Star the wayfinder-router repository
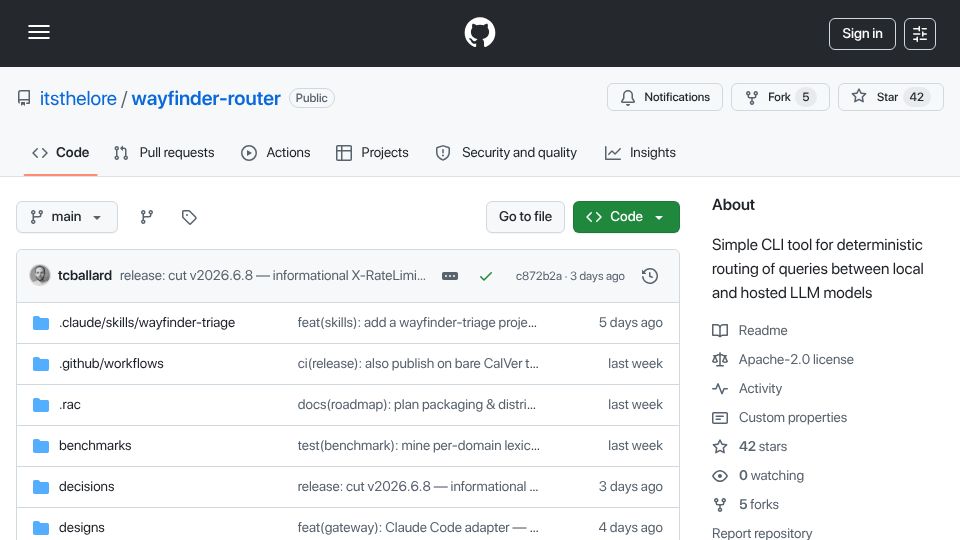 click(891, 97)
